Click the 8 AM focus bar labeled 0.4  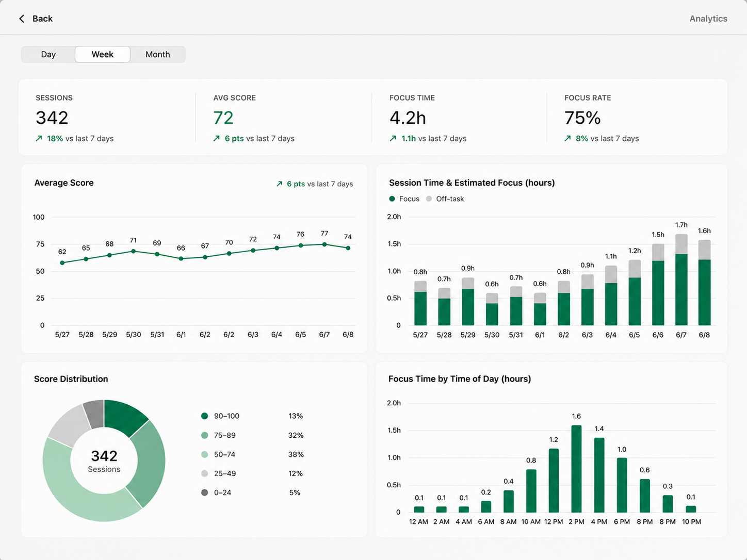click(x=508, y=501)
